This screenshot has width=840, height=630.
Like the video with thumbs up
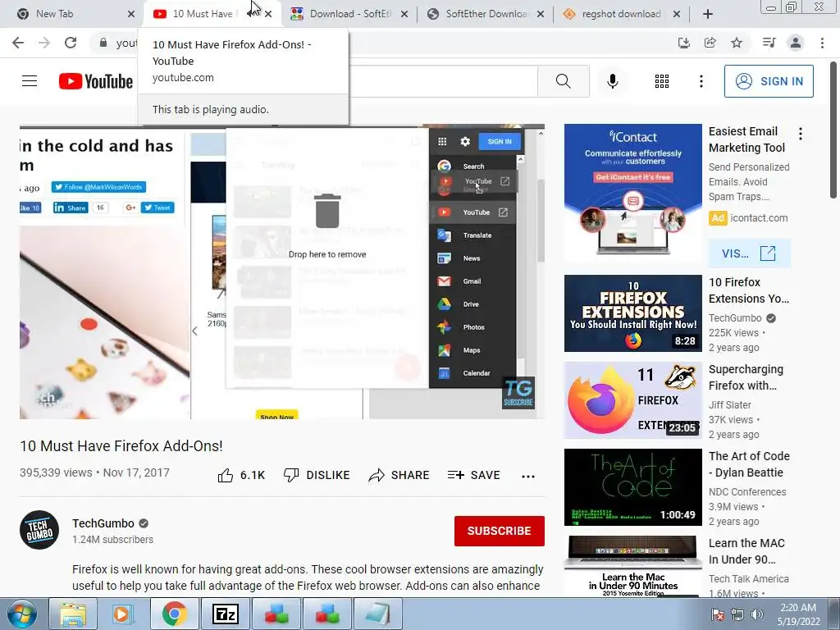(x=241, y=475)
